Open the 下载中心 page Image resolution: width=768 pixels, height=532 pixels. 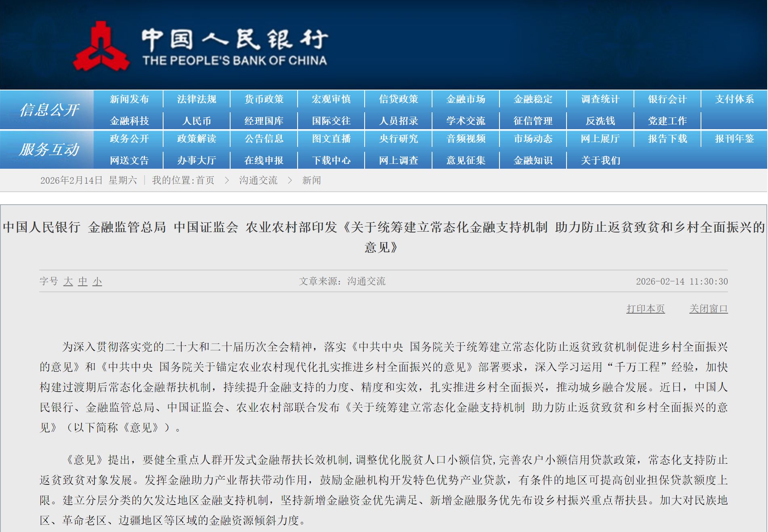(331, 160)
